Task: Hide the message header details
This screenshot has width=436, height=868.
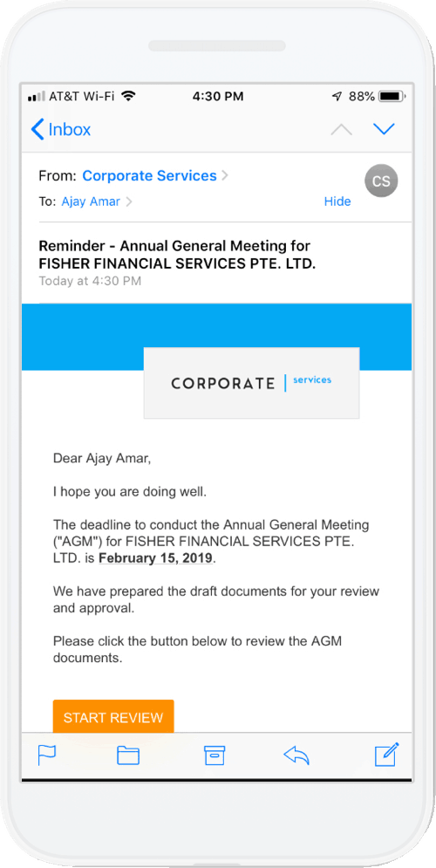Action: pyautogui.click(x=337, y=202)
